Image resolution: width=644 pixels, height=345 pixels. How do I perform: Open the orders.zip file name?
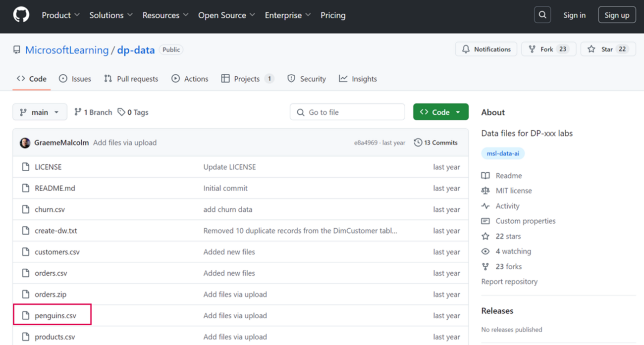click(51, 295)
